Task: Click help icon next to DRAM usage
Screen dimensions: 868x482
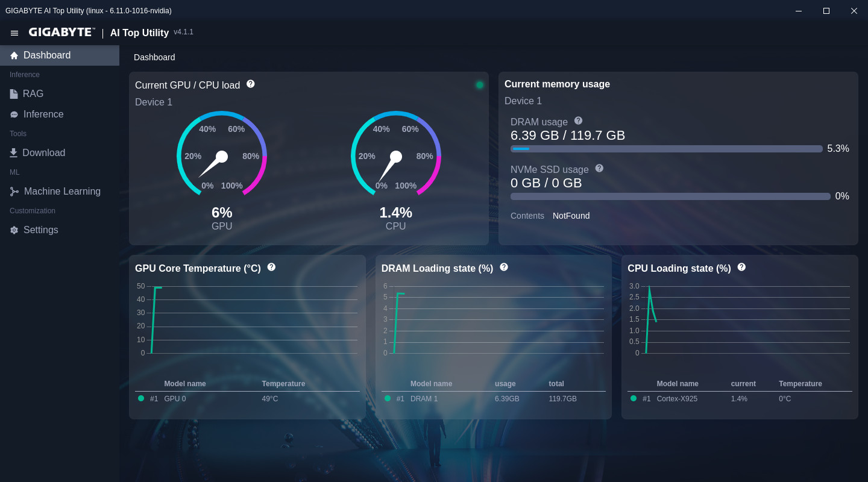Action: point(579,120)
